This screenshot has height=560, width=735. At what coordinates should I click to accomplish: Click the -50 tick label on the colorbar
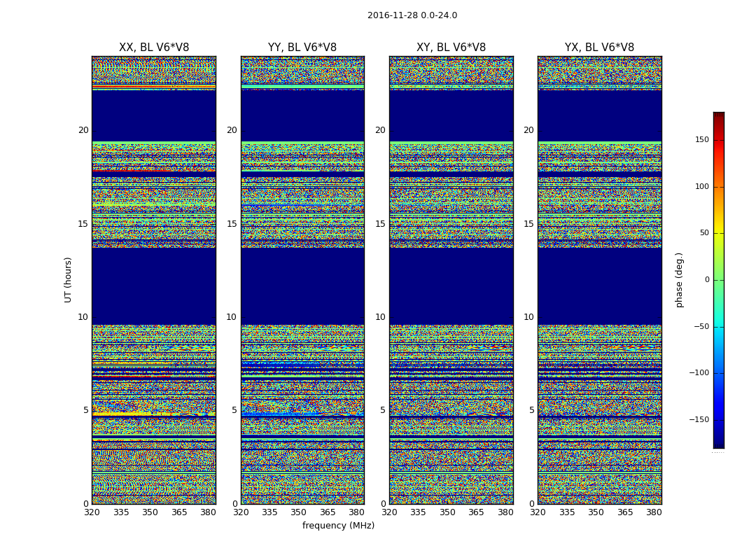701,327
